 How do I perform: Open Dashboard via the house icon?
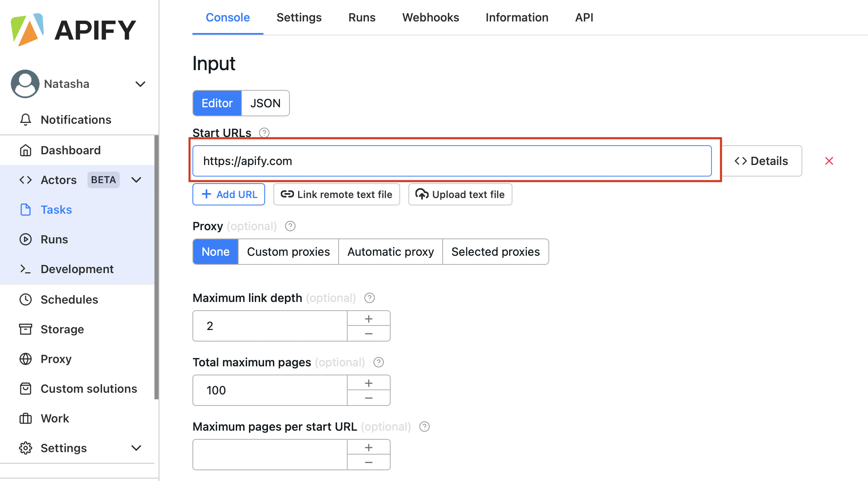point(26,150)
